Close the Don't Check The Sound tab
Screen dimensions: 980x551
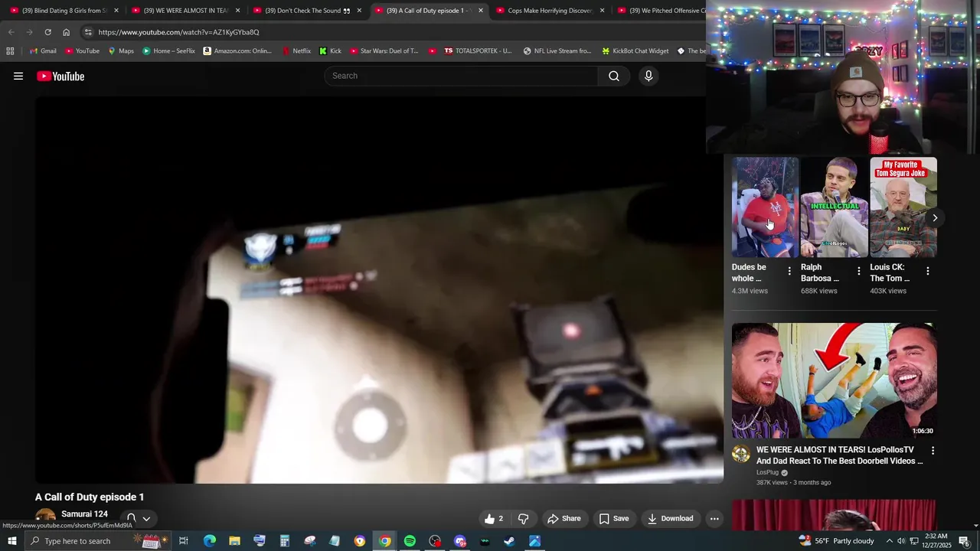tap(359, 11)
